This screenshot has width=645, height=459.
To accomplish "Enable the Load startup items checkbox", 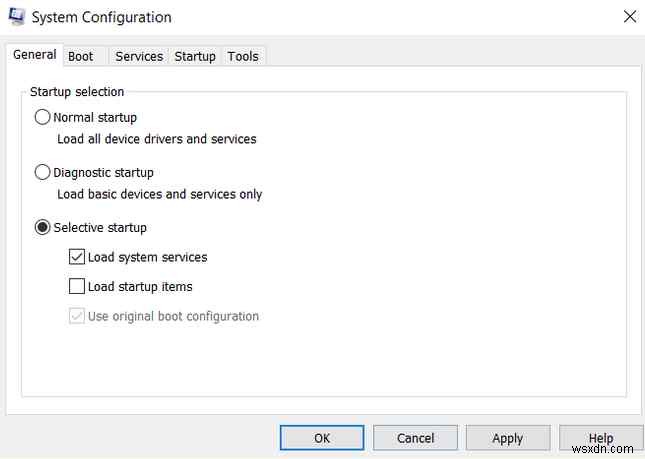I will (x=77, y=286).
